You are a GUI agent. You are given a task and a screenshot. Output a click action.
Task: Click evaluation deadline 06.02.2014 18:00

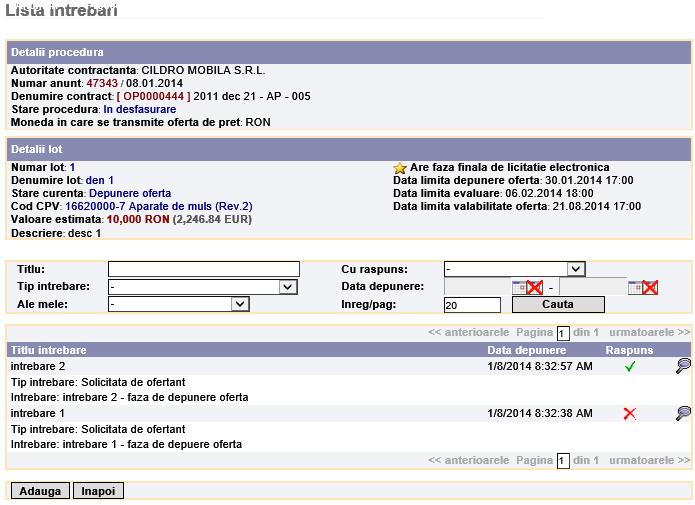point(549,193)
